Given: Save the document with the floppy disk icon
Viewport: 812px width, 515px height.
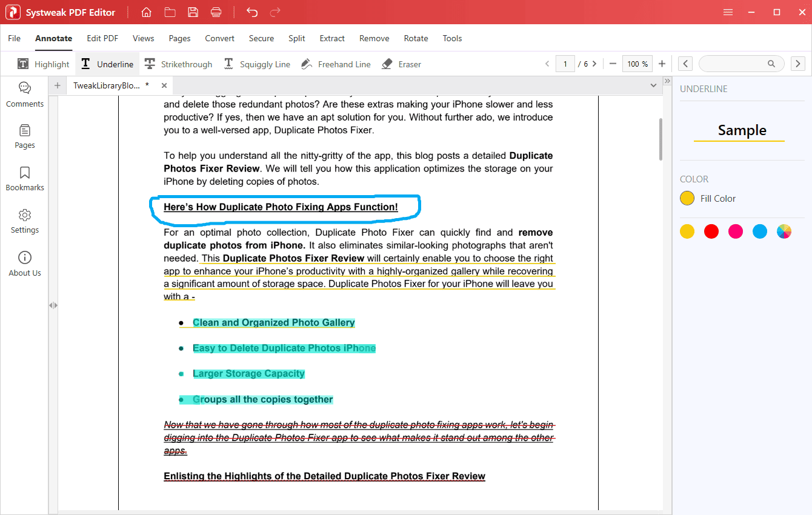Looking at the screenshot, I should (193, 12).
